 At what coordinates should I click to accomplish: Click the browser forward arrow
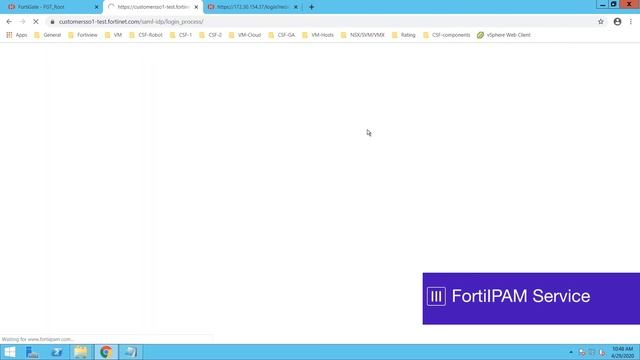tap(22, 22)
